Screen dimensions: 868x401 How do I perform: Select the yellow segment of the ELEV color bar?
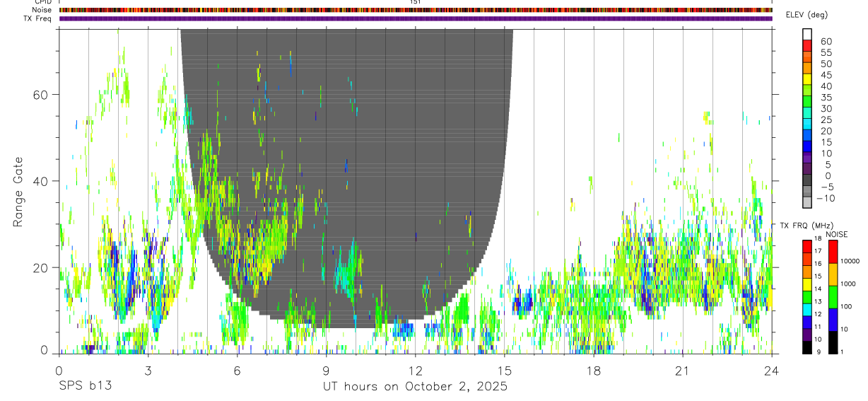click(x=807, y=79)
